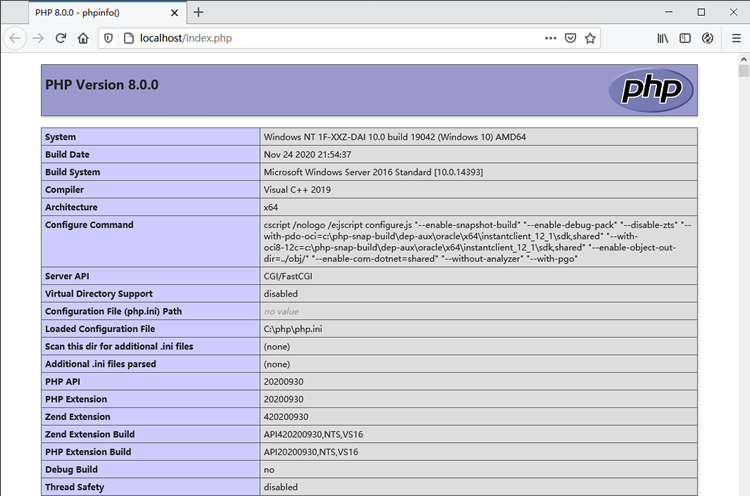This screenshot has height=496, width=750.
Task: Click the 'Architecture' row label
Action: tap(71, 207)
